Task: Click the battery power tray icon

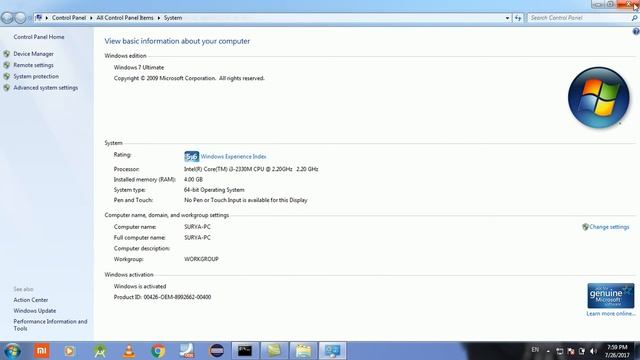Action: click(x=582, y=351)
